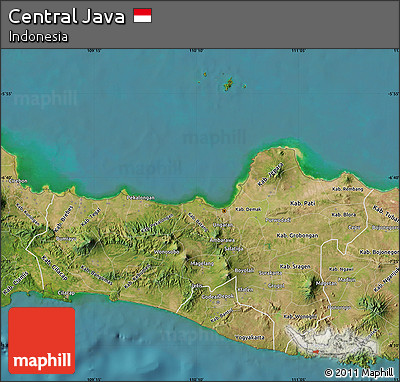
Task: Select the Klaten town label
Action: [245, 290]
